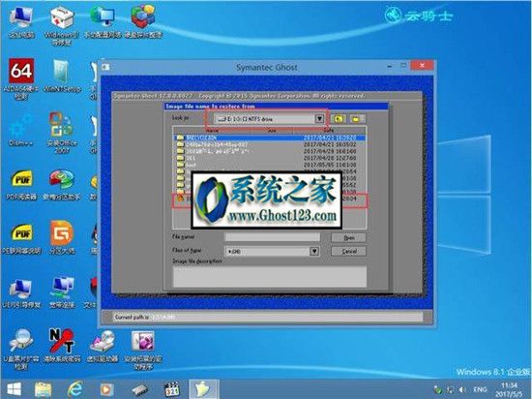The width and height of the screenshot is (532, 399).
Task: Expand the Files of type dropdown arrow
Action: tap(314, 251)
